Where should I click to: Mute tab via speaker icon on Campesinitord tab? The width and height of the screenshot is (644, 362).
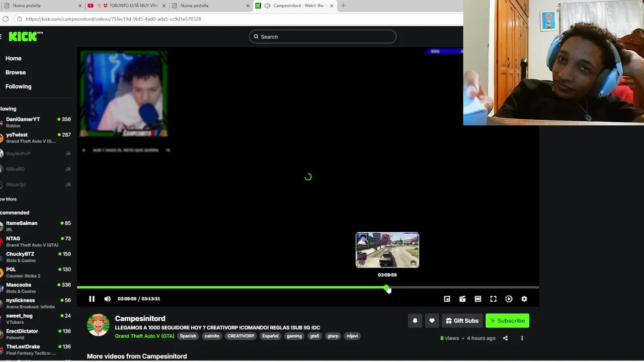[x=267, y=6]
